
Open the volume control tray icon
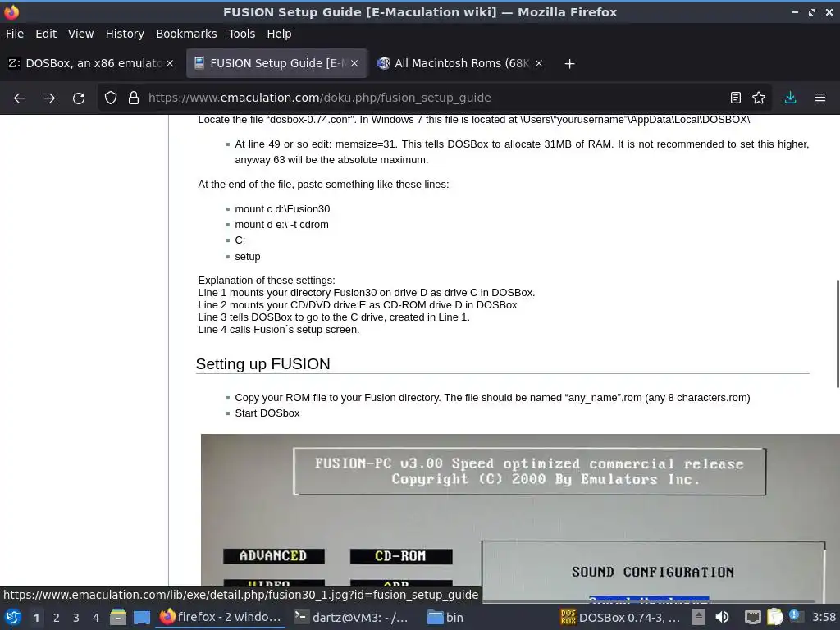(722, 617)
